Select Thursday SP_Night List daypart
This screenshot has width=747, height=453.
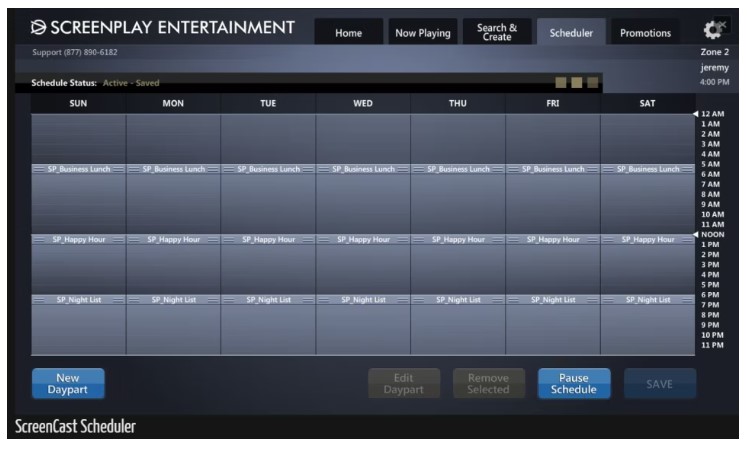coord(458,300)
